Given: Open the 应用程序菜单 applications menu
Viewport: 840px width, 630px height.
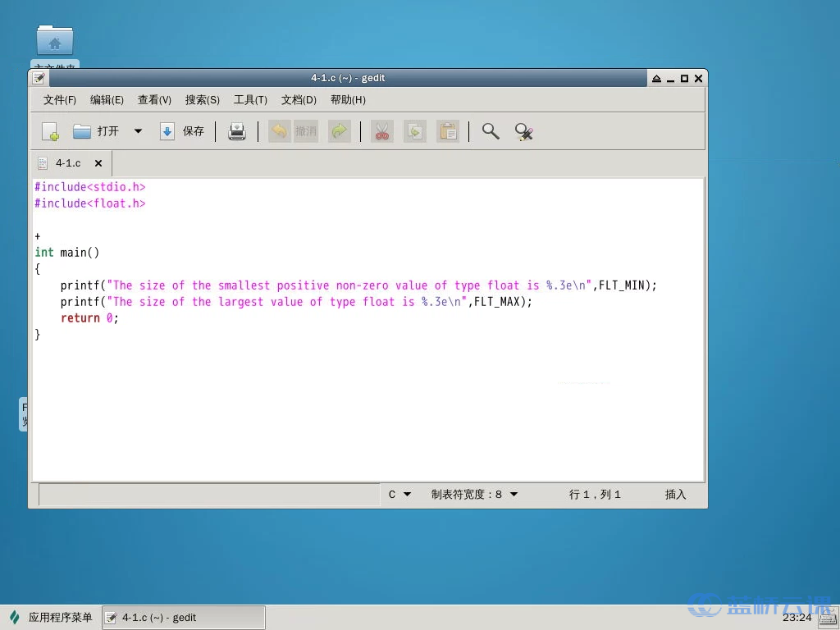Looking at the screenshot, I should pyautogui.click(x=51, y=618).
